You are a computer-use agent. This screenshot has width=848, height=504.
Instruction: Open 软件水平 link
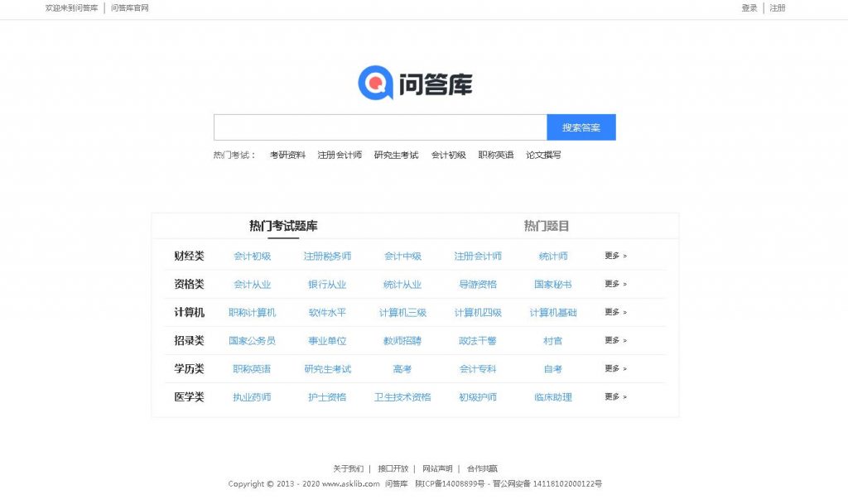327,312
